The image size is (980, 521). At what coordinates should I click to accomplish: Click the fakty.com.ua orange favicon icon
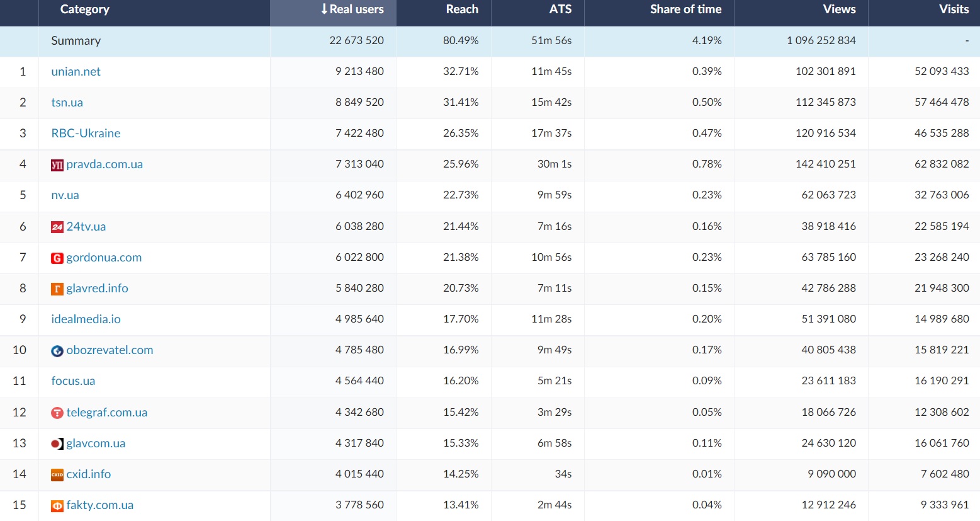[57, 505]
